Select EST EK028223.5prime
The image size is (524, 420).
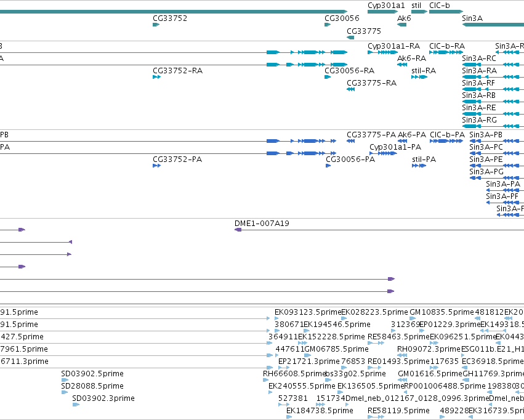344,318
